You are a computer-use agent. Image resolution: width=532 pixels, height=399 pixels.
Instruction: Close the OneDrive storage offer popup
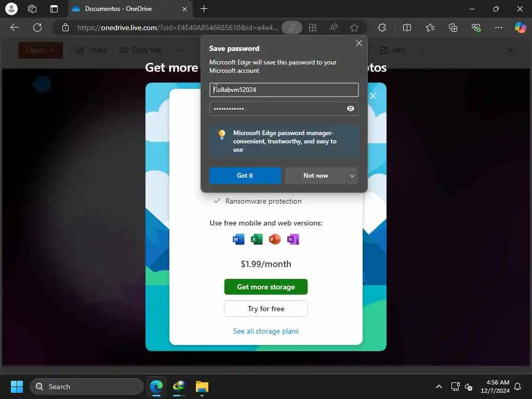tap(373, 96)
